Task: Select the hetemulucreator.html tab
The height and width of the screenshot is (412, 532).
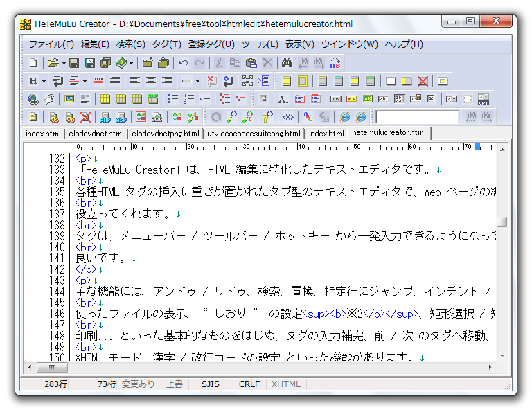Action: pyautogui.click(x=389, y=132)
